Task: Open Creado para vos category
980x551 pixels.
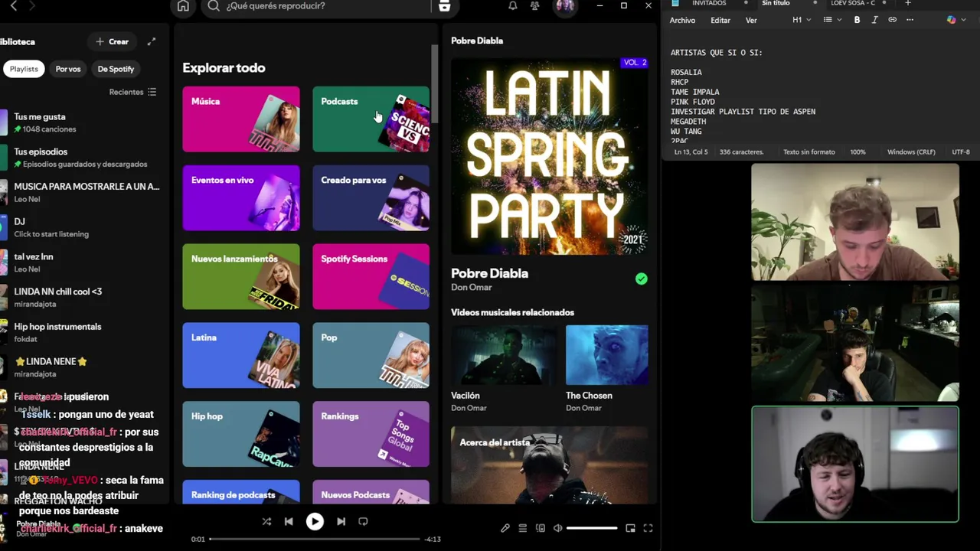Action: pyautogui.click(x=371, y=198)
